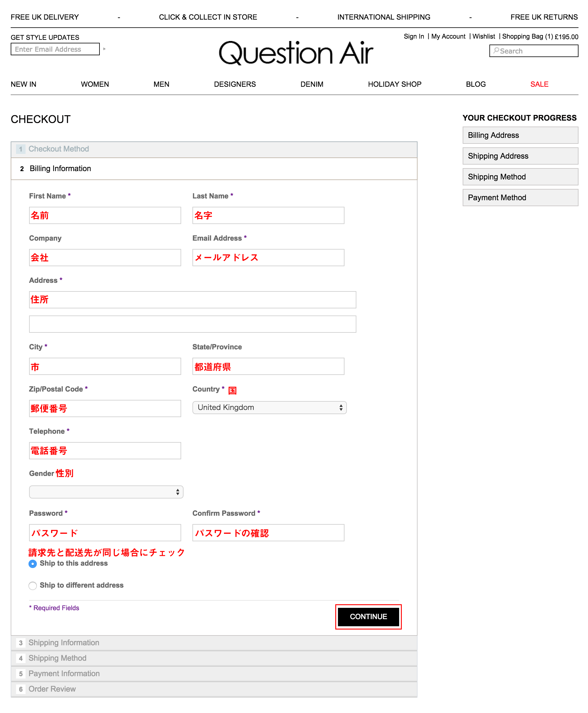Click the Confirm Password field
Screen dimensions: 588x713
click(x=268, y=533)
